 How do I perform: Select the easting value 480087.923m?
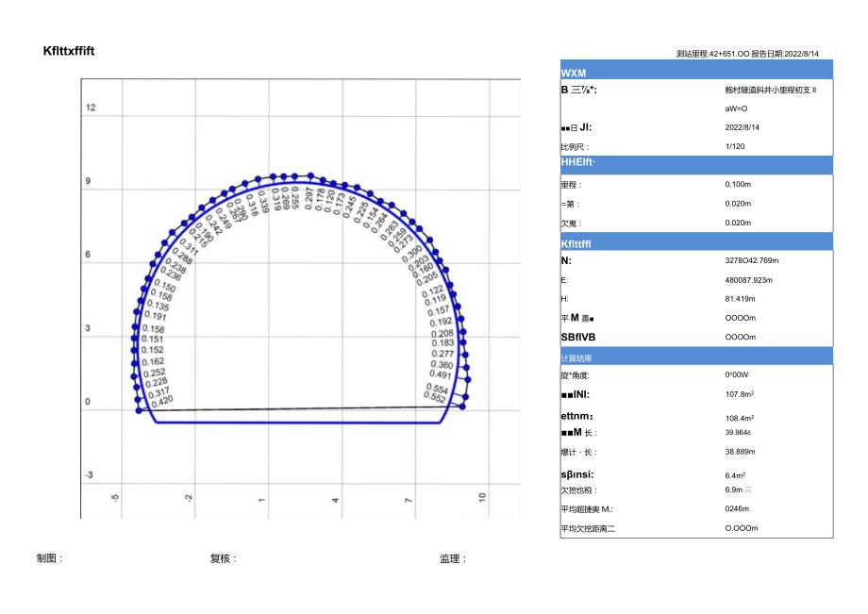748,280
